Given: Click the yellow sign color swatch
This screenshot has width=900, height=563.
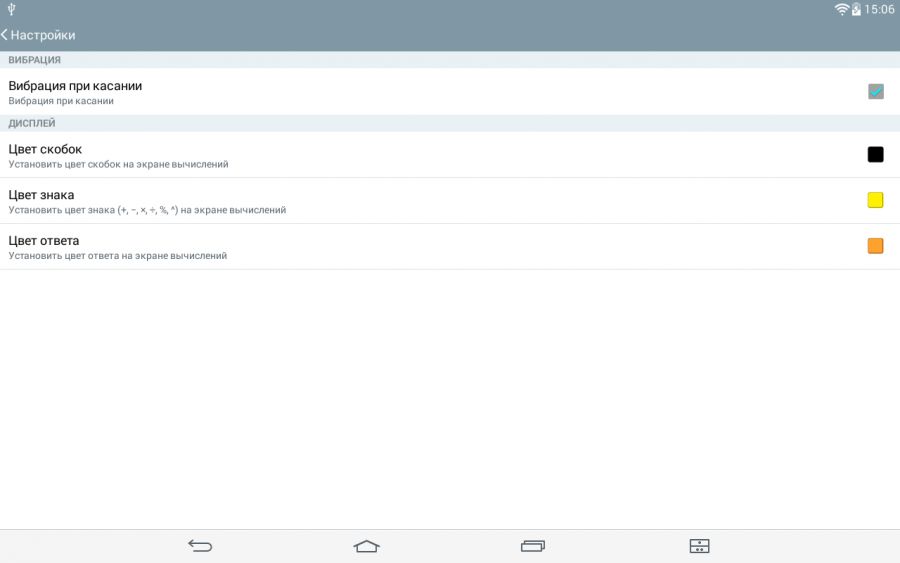Looking at the screenshot, I should click(875, 200).
